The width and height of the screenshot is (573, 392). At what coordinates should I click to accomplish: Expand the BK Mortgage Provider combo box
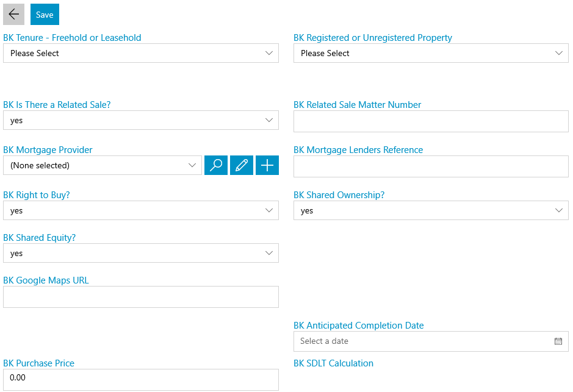click(x=103, y=165)
